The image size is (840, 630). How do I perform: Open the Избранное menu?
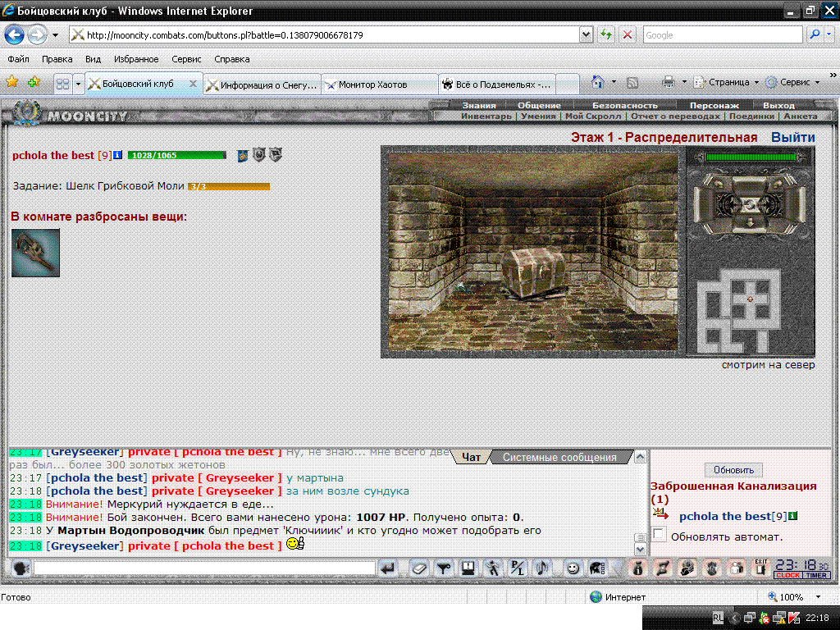136,59
